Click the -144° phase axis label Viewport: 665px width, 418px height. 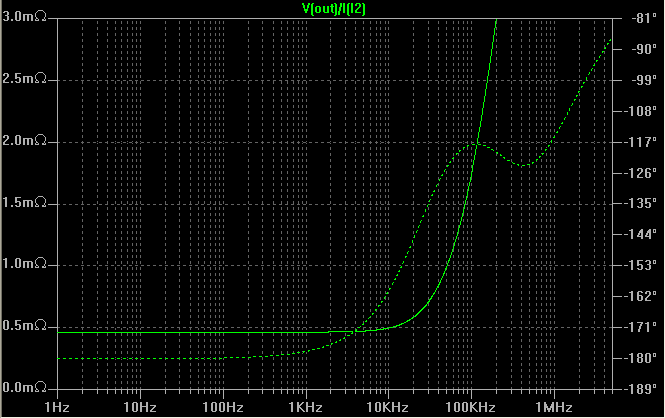click(x=640, y=234)
